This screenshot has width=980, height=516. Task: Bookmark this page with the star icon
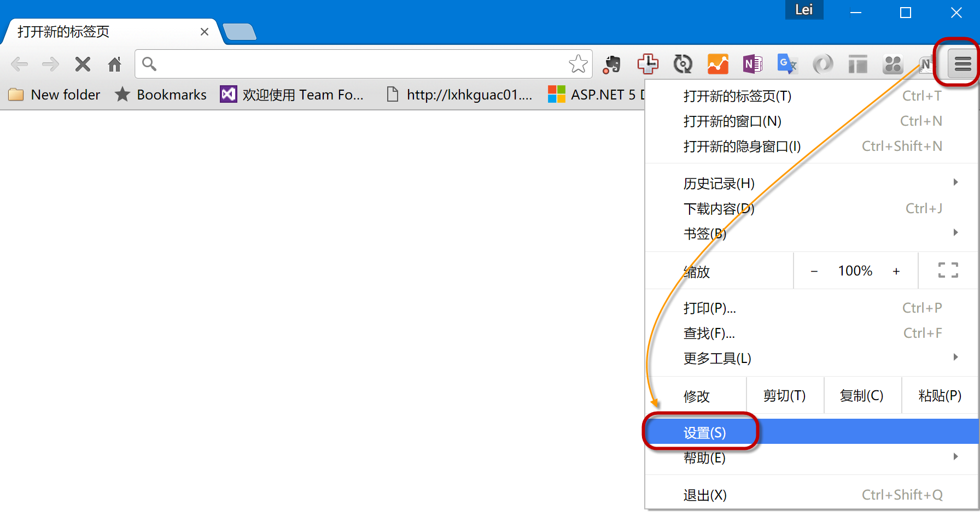click(x=578, y=64)
